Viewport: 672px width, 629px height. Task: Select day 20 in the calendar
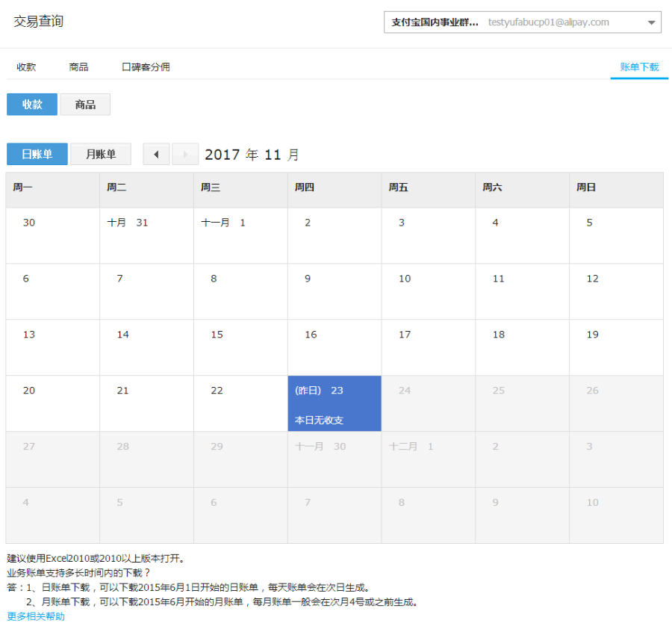tap(53, 403)
